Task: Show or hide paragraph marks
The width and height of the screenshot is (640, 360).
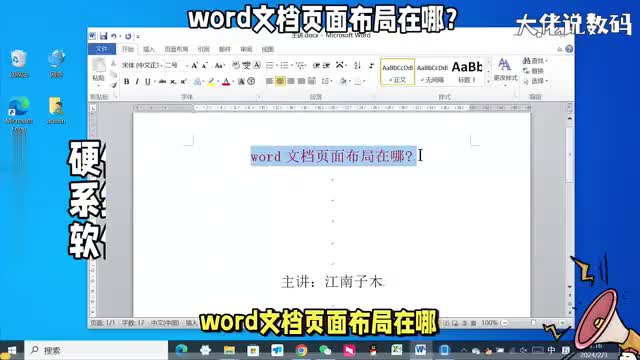Action: point(371,65)
